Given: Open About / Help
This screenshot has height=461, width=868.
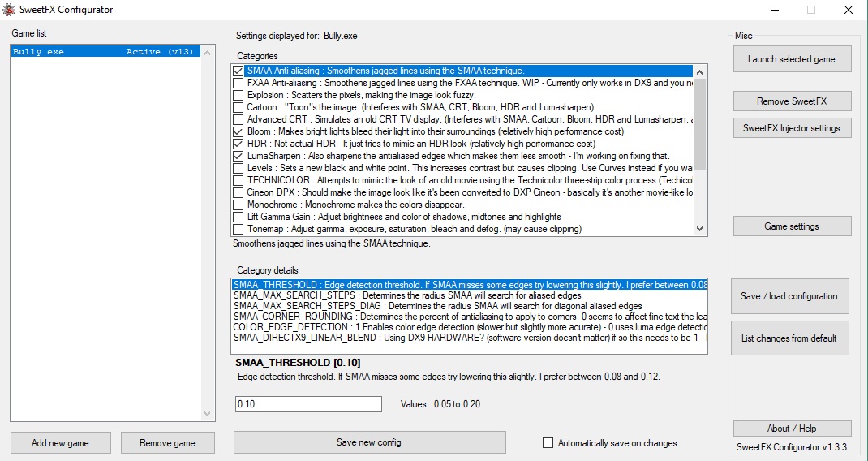Looking at the screenshot, I should point(793,429).
